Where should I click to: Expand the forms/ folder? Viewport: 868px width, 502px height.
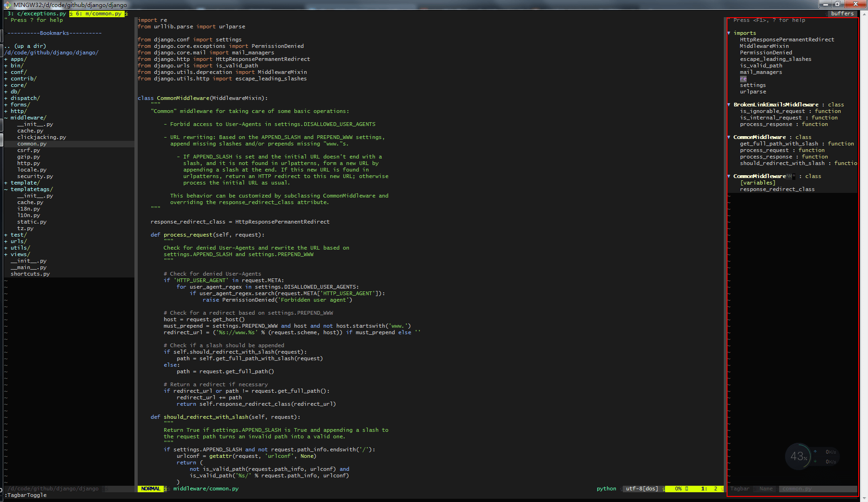(x=17, y=105)
